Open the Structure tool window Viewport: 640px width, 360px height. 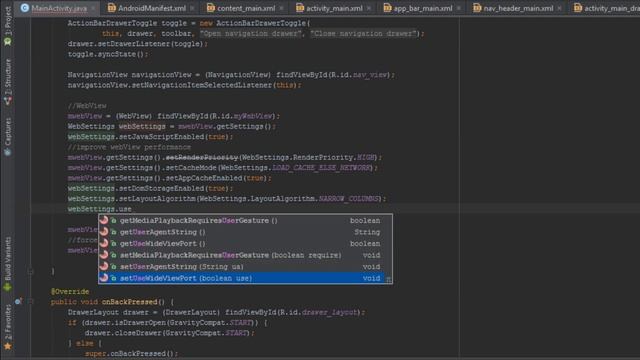(7, 82)
